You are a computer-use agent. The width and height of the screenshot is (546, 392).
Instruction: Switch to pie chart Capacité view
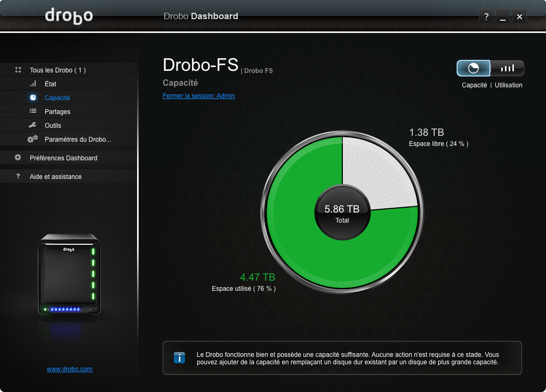tap(473, 68)
